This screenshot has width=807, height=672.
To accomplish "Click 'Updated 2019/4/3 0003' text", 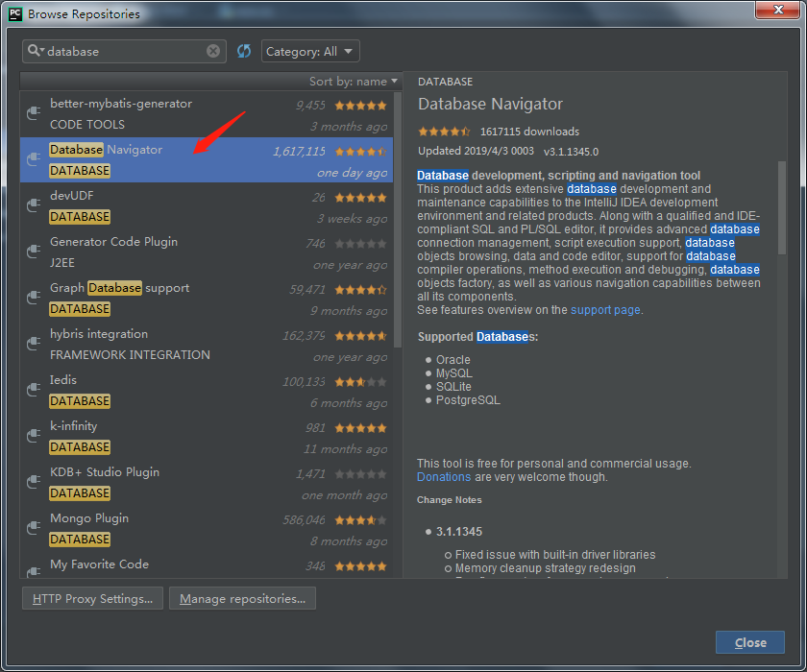I will point(476,151).
